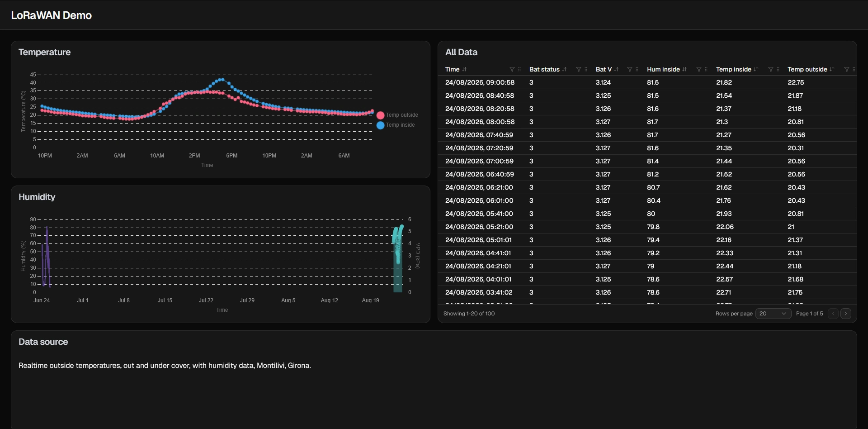Click the Temp outside column grip handle
Image resolution: width=868 pixels, height=429 pixels.
click(854, 69)
